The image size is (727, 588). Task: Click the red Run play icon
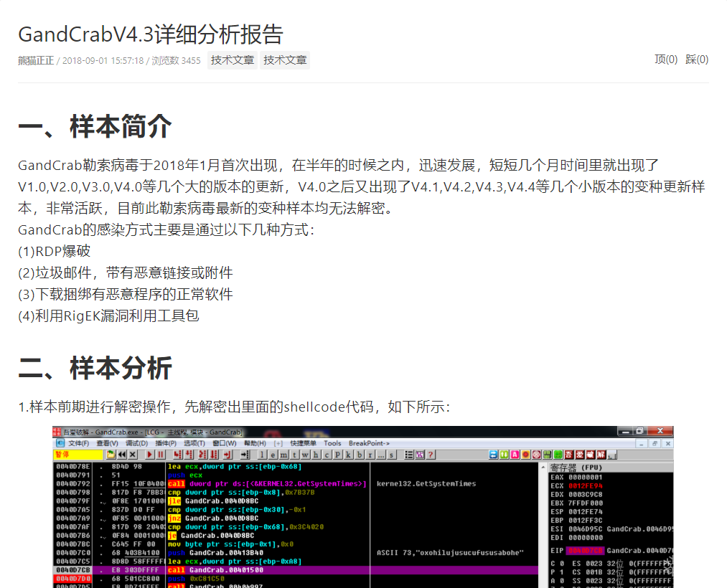pos(150,455)
